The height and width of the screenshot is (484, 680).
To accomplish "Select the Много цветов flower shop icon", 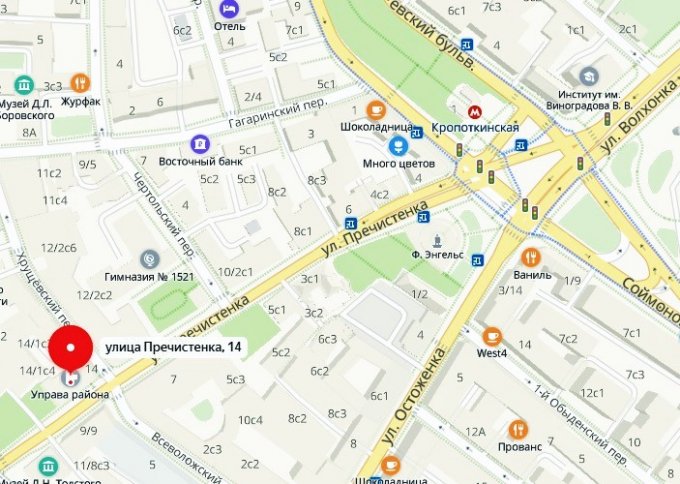I will coord(398,145).
